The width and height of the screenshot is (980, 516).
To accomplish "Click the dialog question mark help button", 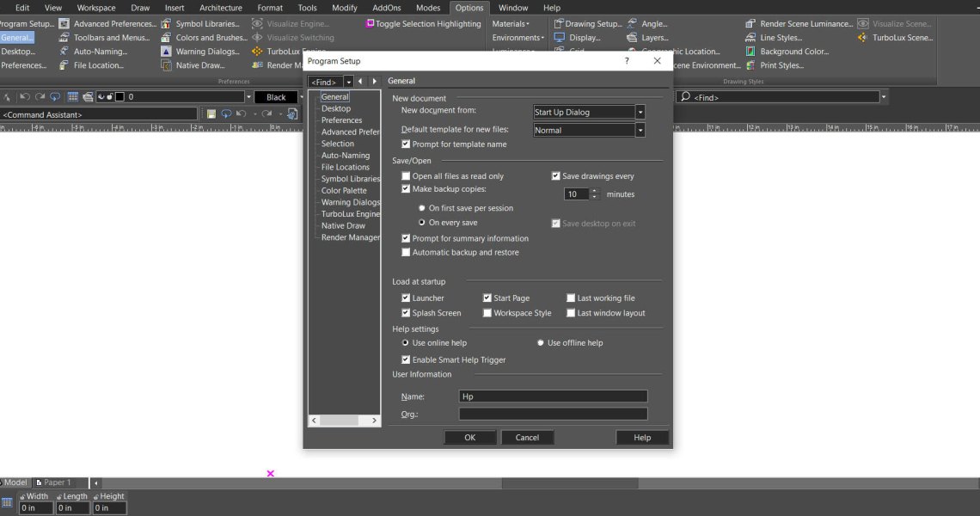I will (627, 61).
